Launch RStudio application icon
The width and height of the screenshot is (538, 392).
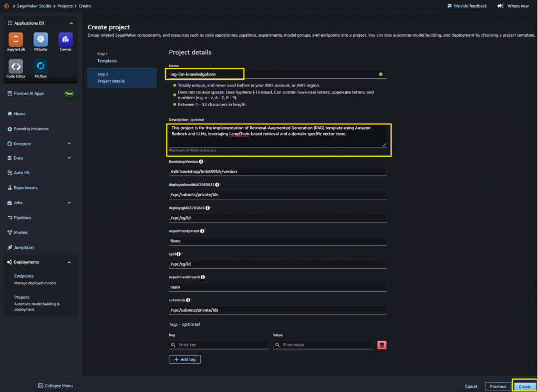click(x=41, y=39)
